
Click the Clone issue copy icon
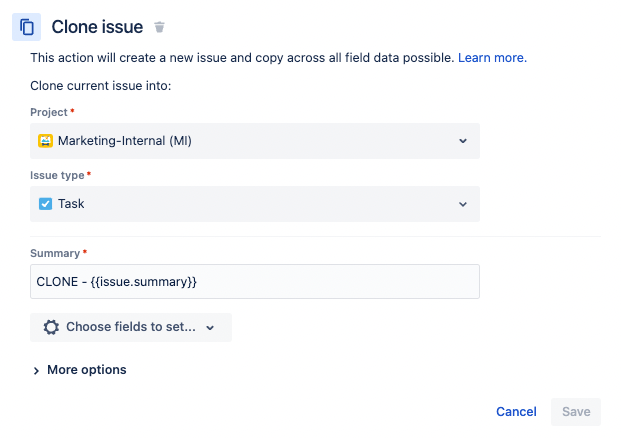(27, 27)
